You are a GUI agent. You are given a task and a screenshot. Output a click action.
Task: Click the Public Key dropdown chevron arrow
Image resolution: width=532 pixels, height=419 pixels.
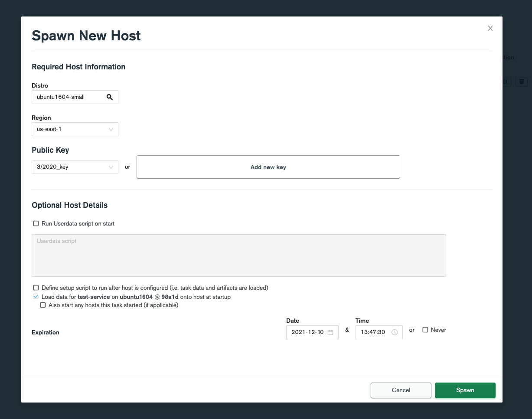coord(111,167)
